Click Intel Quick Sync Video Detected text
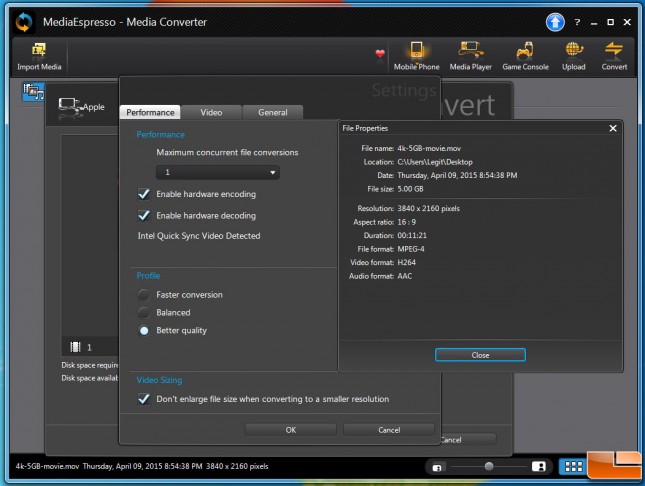Screen dimensions: 645x486 pyautogui.click(x=199, y=236)
